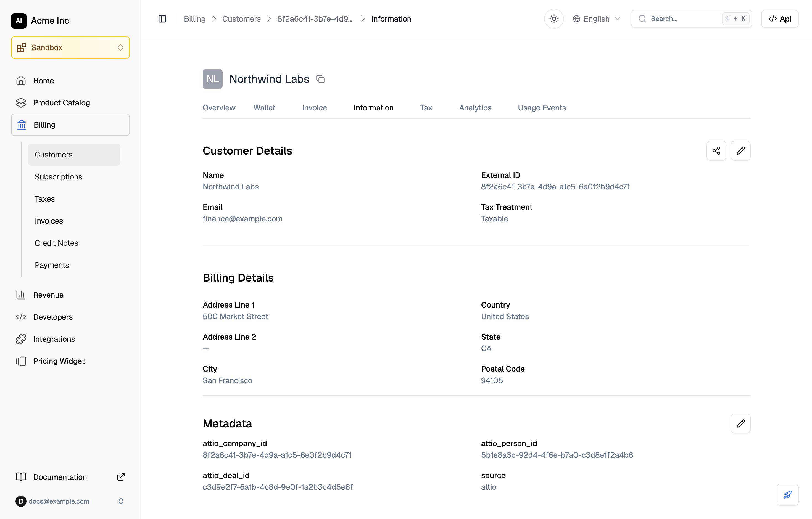812x519 pixels.
Task: Copy Northwind Labs customer name icon
Action: point(320,79)
